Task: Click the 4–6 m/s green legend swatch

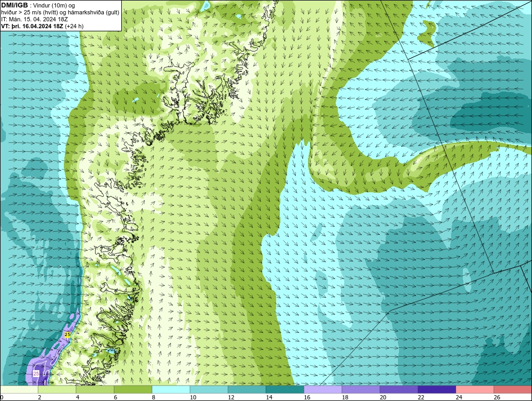Action: click(95, 389)
